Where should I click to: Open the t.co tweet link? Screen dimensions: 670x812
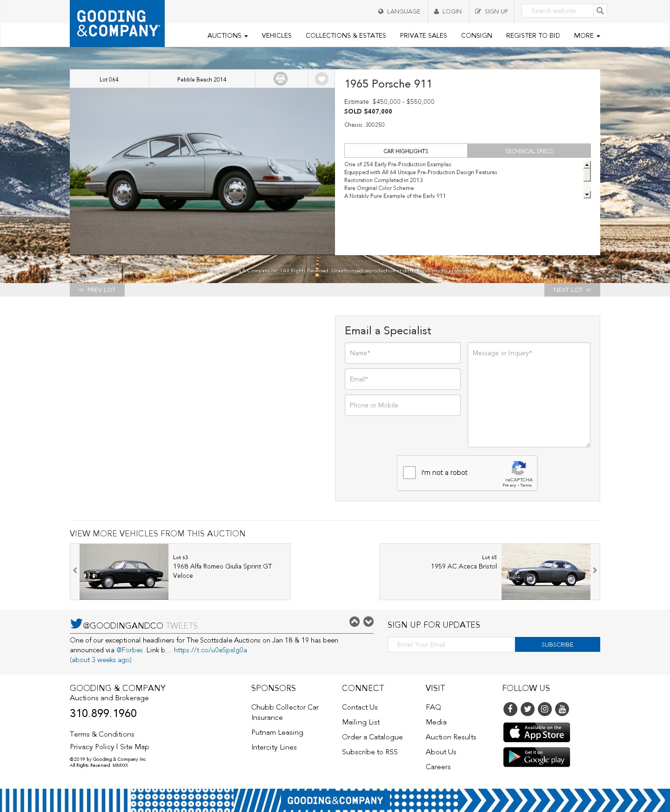(210, 650)
